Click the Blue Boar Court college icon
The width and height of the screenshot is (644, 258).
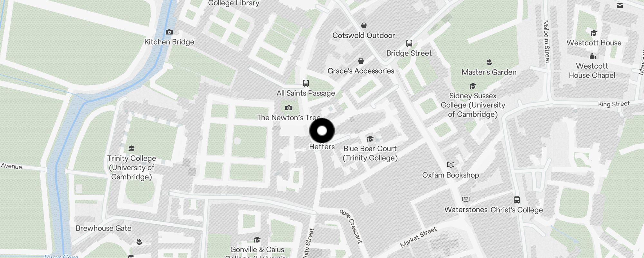[x=370, y=139]
